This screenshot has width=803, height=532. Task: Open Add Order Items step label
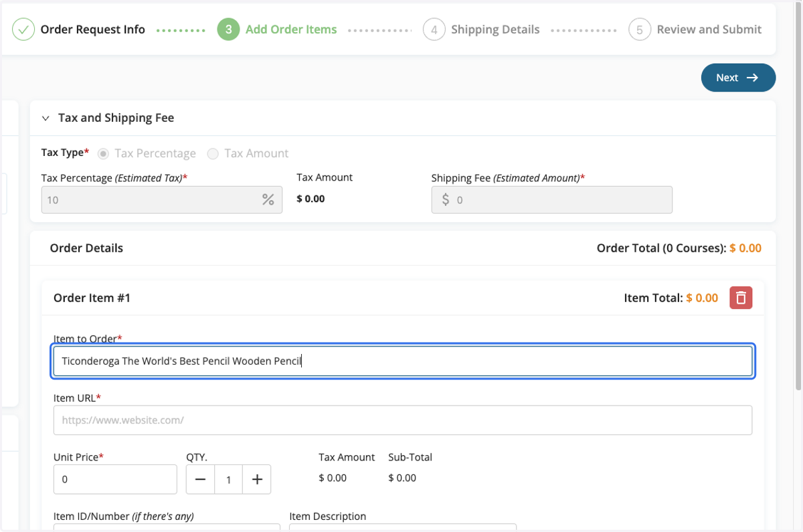click(x=291, y=29)
